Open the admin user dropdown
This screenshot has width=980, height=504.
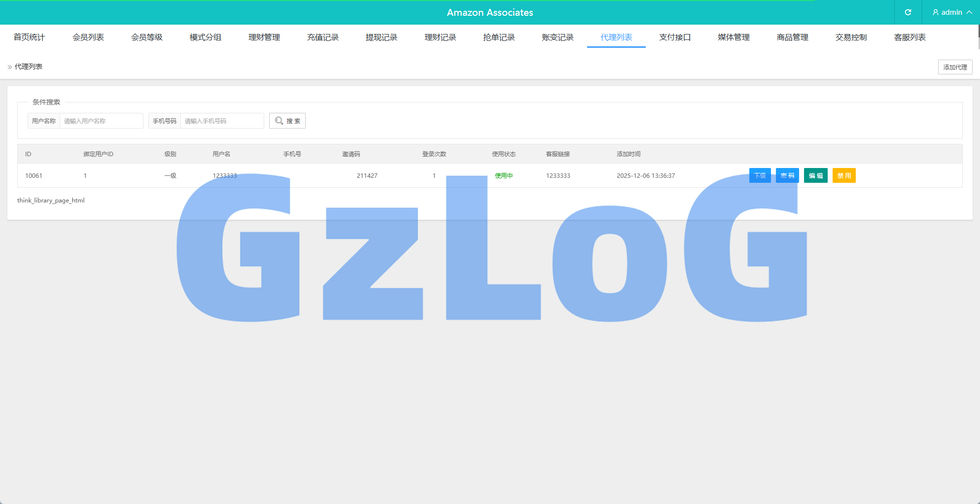click(951, 12)
